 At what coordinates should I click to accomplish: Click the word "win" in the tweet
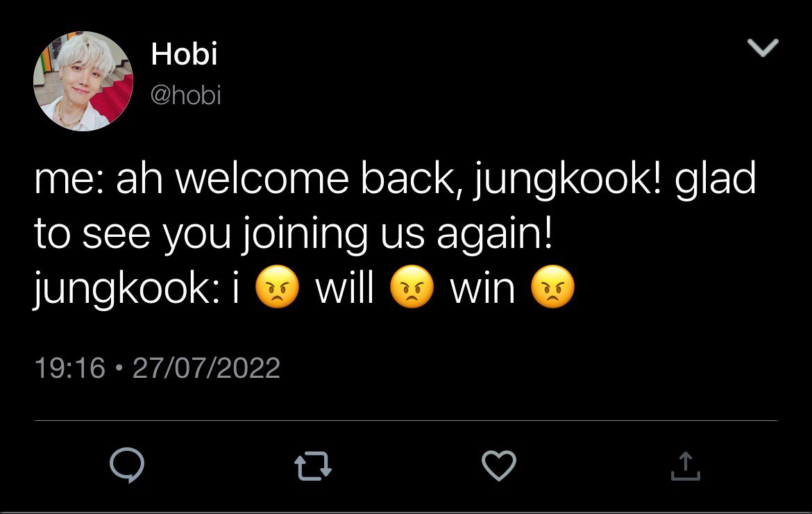[482, 288]
